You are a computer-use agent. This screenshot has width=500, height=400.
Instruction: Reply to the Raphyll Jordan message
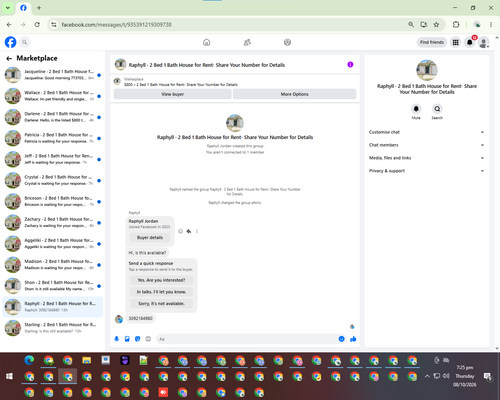coord(189,231)
